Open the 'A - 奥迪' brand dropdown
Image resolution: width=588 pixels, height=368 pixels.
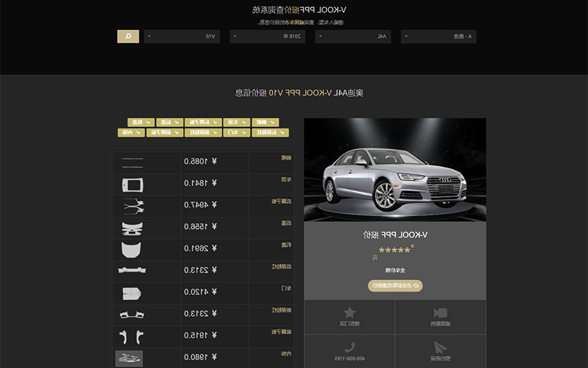pos(438,36)
